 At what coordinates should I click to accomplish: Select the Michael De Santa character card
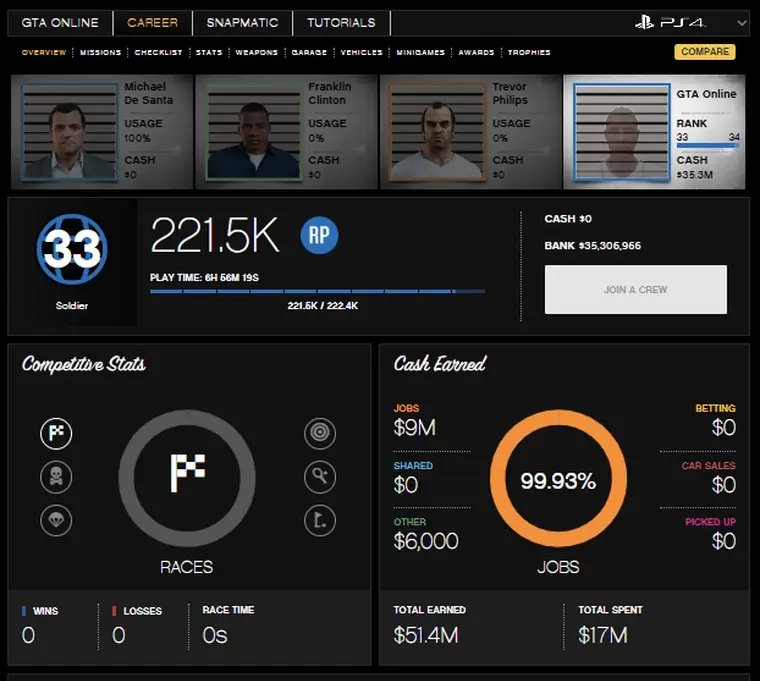[x=102, y=132]
